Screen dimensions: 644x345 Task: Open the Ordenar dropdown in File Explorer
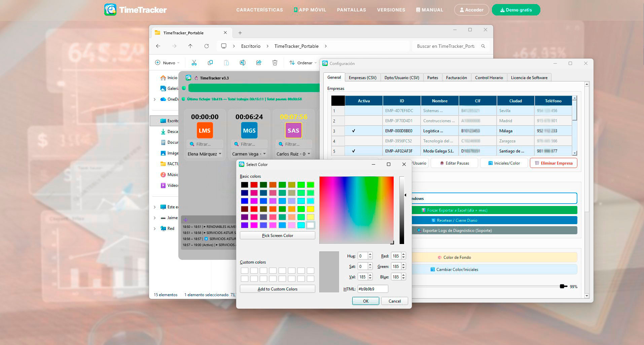click(303, 63)
